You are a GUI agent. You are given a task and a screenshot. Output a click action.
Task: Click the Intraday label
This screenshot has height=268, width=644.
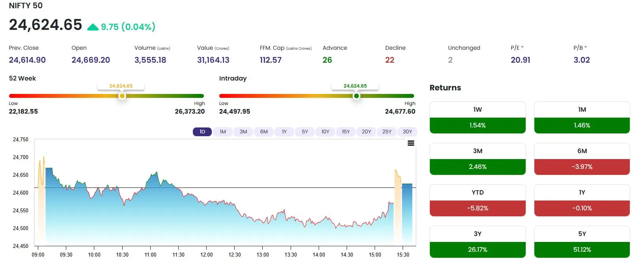[x=233, y=79]
